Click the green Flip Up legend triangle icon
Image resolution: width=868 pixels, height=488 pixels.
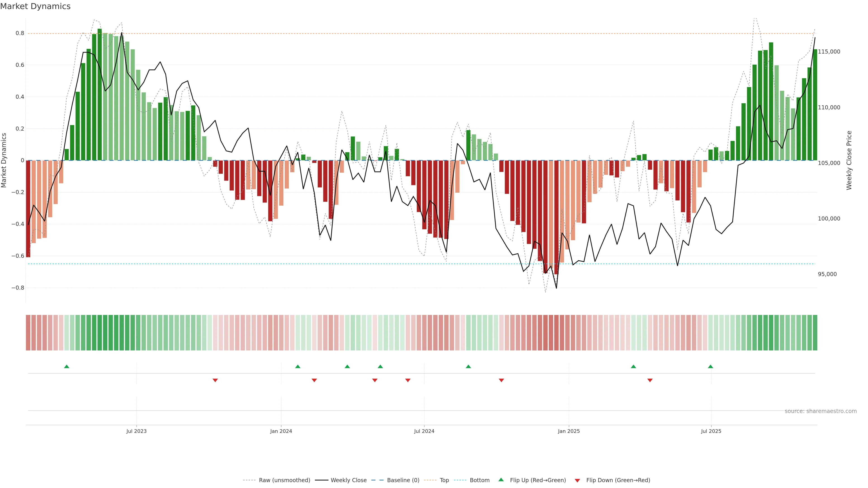pos(501,480)
